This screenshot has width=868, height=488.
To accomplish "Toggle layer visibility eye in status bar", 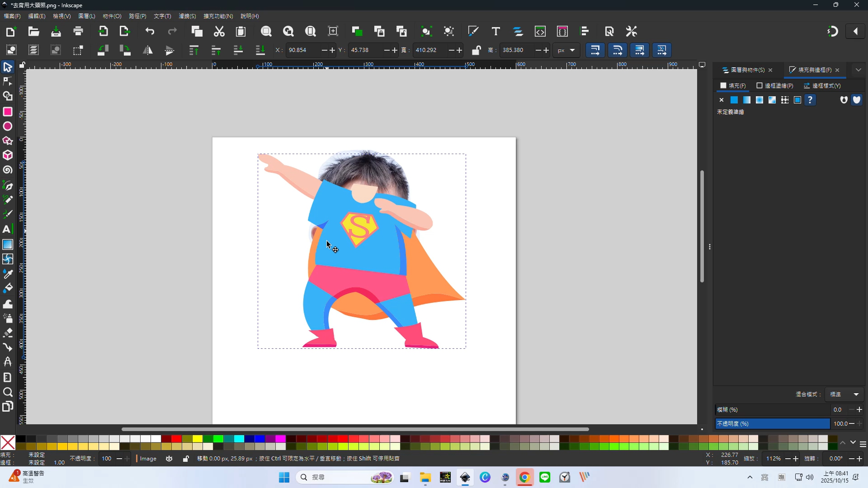I will pyautogui.click(x=169, y=459).
